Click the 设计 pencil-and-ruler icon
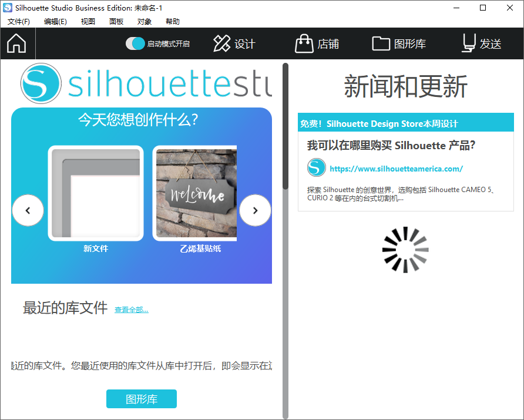This screenshot has width=524, height=420. click(x=222, y=43)
